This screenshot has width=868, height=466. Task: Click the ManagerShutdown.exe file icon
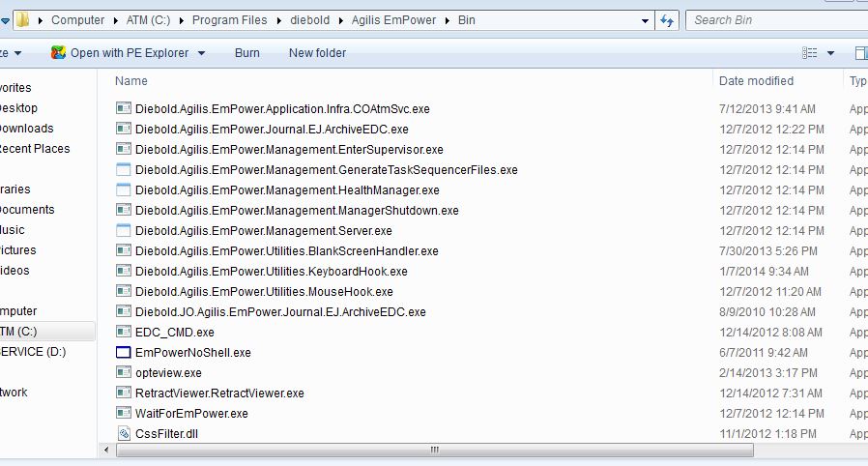click(x=124, y=211)
